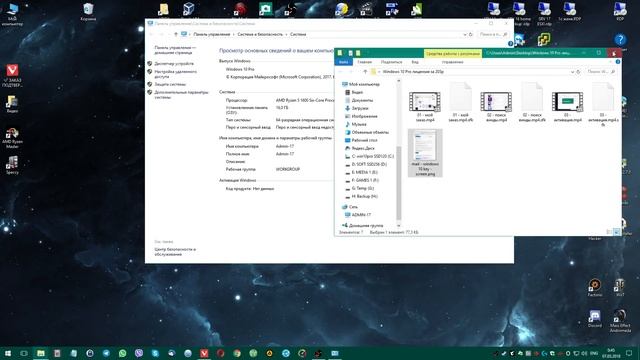This screenshot has width=640, height=360.
Task: Open Защита системы link
Action: coord(170,84)
